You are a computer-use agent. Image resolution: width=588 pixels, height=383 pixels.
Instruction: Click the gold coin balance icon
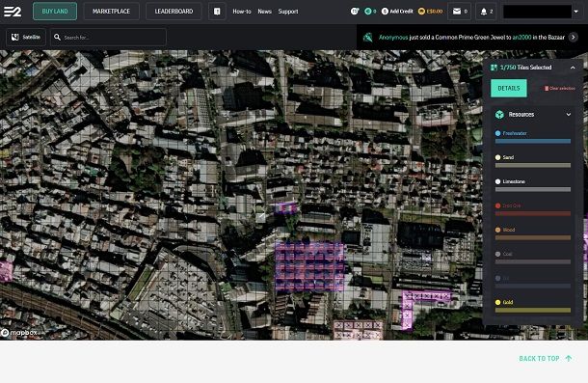click(x=421, y=12)
